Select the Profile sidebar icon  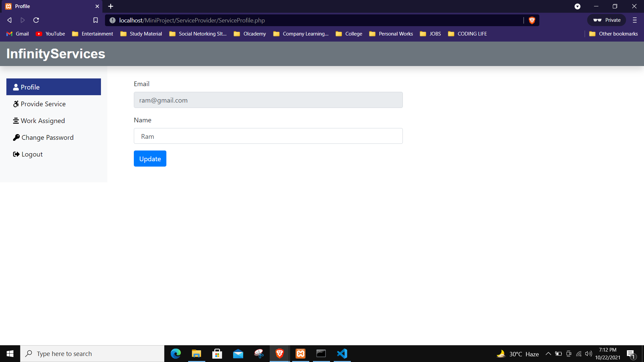(16, 87)
